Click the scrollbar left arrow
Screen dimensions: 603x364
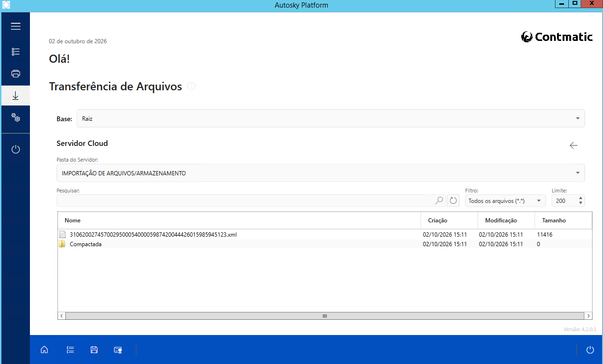pos(62,316)
